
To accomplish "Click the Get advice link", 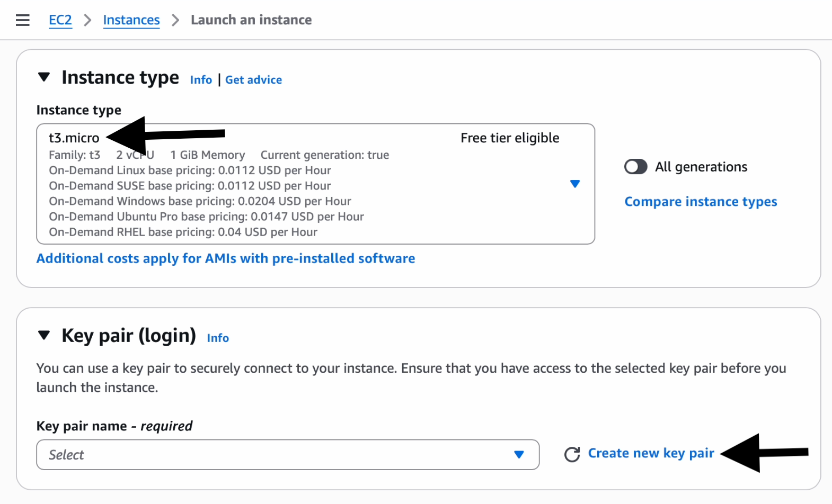I will 253,80.
